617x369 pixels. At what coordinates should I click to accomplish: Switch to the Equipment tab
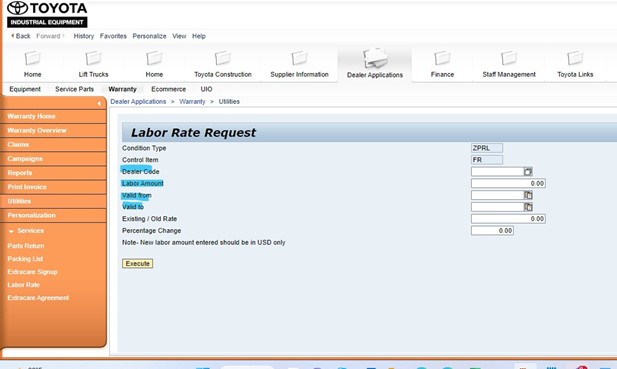[25, 89]
